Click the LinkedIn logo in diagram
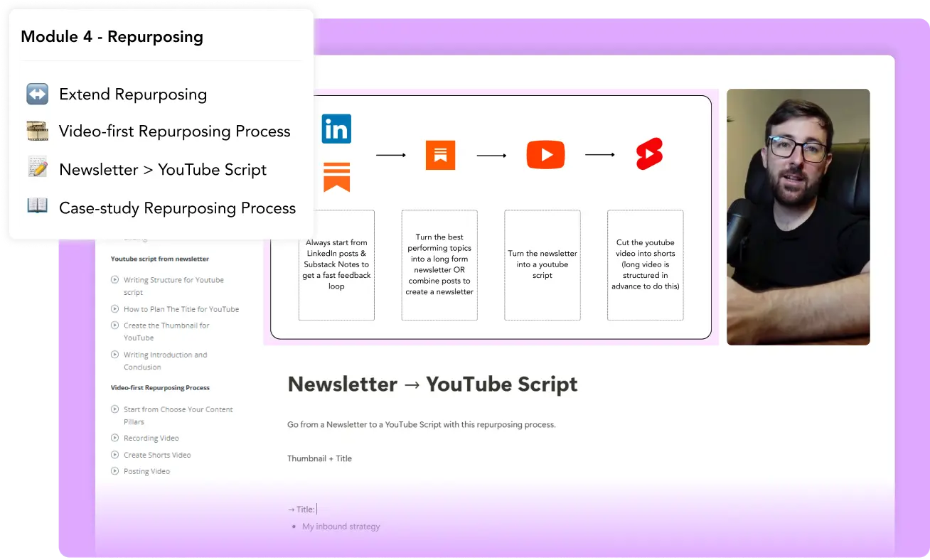Screen dimensions: 930x560 pyautogui.click(x=336, y=129)
